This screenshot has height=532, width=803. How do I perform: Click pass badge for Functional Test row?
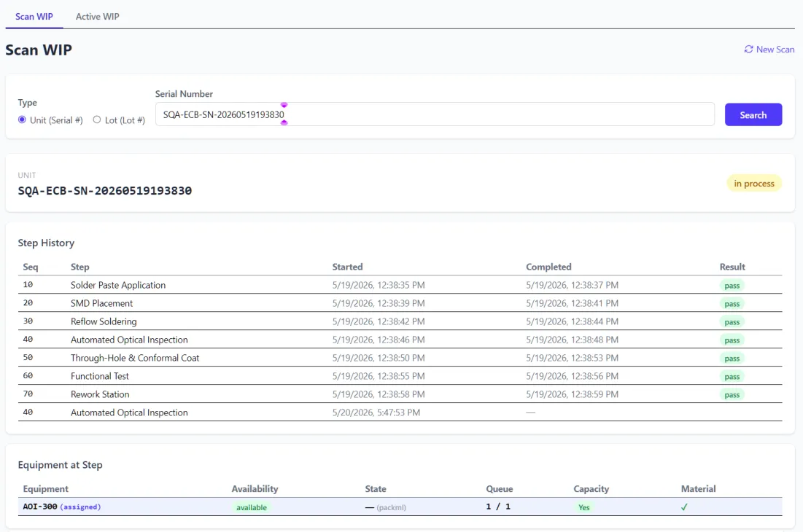(x=732, y=377)
